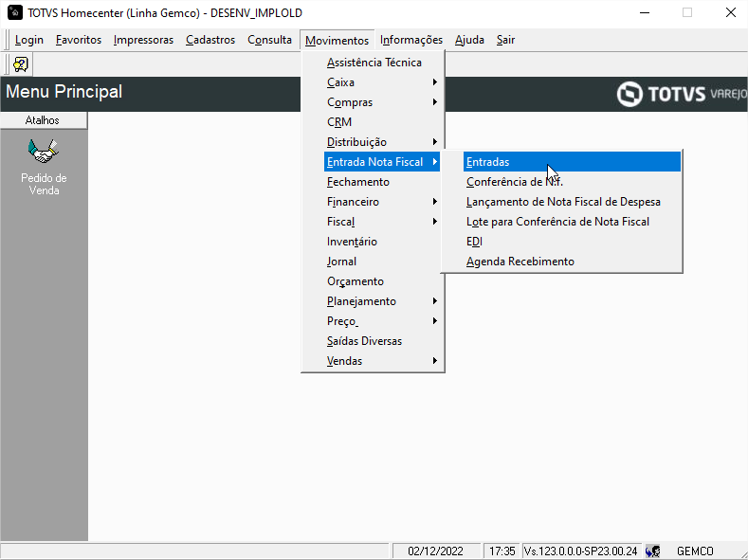748x560 pixels.
Task: Click GEMCO label in status bar
Action: 695,551
